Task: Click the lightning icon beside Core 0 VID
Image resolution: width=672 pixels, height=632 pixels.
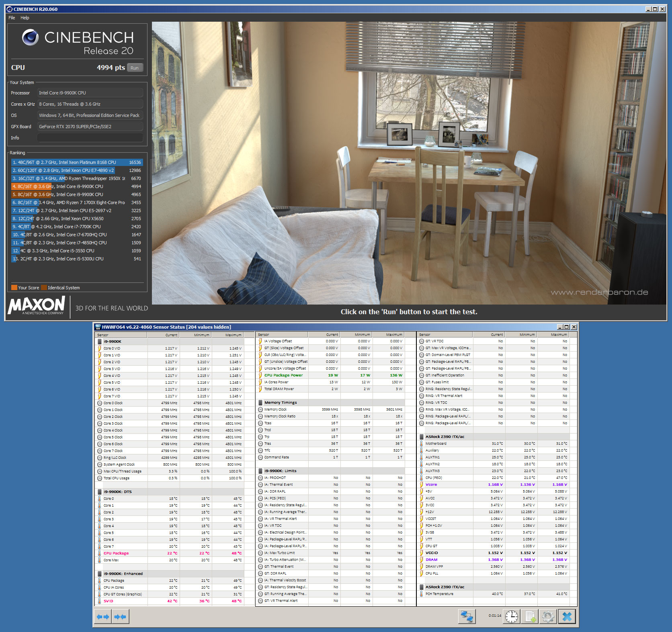Action: (100, 348)
